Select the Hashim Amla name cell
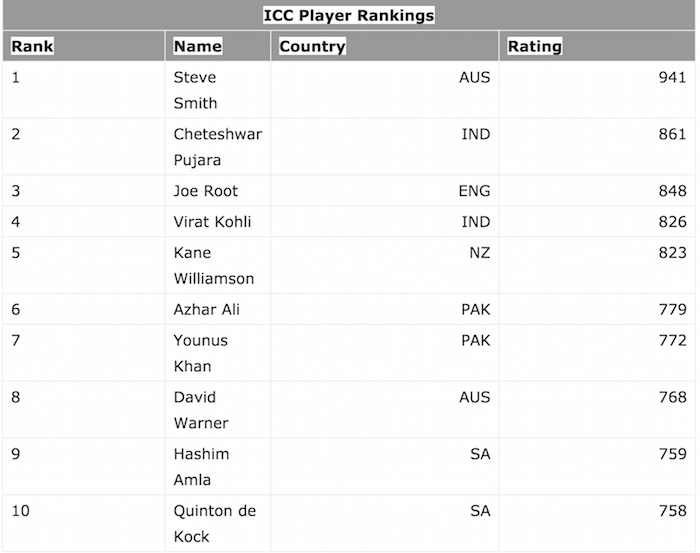The height and width of the screenshot is (553, 700). (201, 467)
